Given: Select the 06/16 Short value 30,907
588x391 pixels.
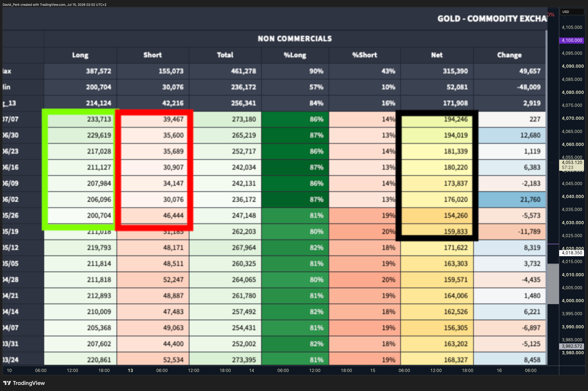Looking at the screenshot, I should point(173,167).
